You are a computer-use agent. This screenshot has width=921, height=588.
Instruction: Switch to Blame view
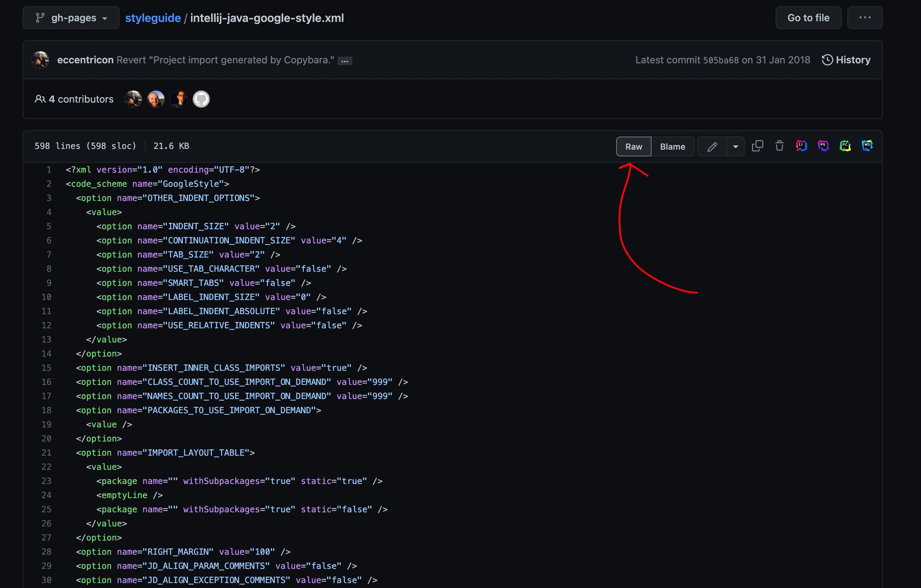(672, 146)
